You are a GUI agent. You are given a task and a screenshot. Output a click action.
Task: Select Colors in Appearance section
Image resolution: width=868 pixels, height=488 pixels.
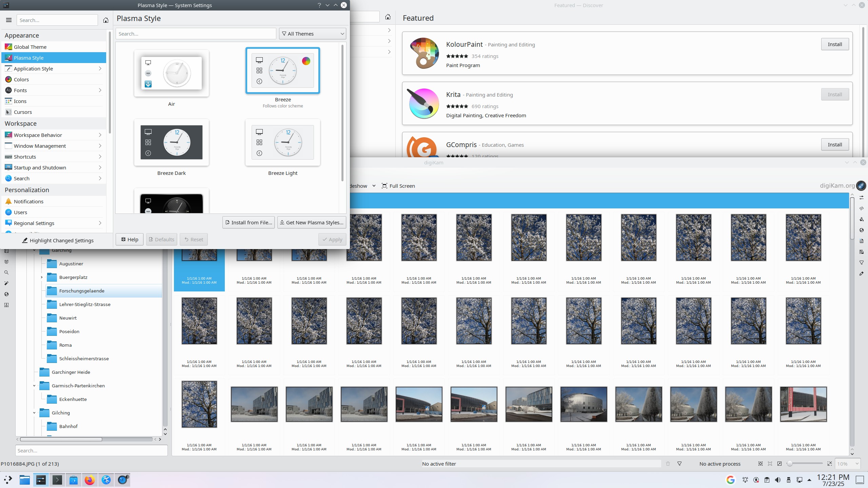click(x=54, y=79)
